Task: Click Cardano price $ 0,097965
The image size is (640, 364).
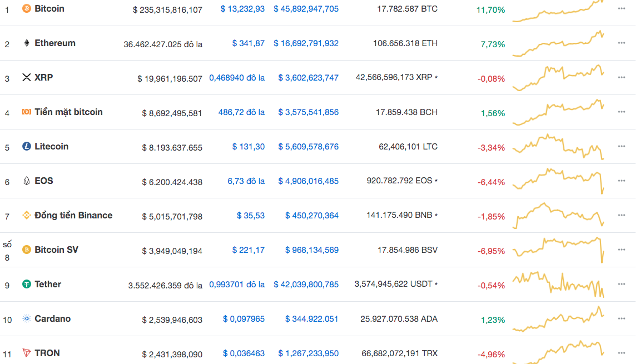Action: [x=244, y=318]
